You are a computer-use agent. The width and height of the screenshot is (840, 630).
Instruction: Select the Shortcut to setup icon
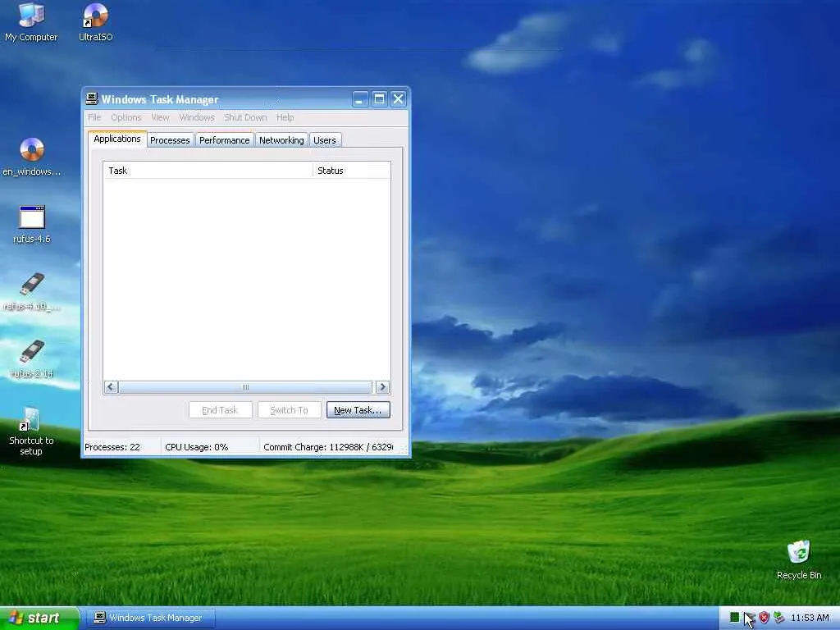pos(31,431)
